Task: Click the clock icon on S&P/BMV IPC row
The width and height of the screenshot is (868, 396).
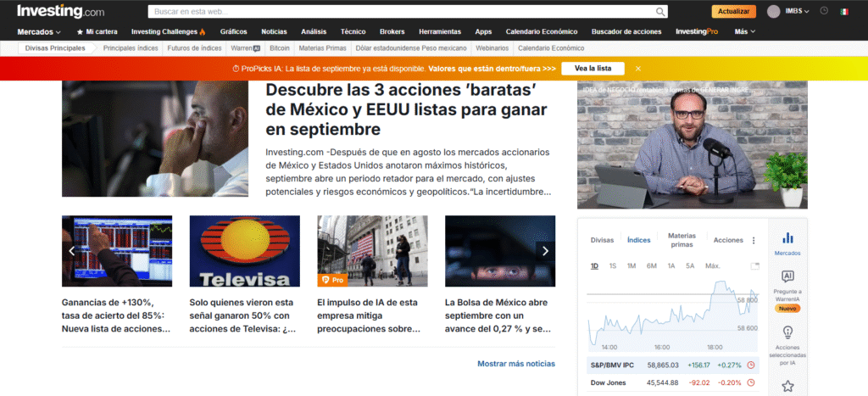Action: point(750,365)
